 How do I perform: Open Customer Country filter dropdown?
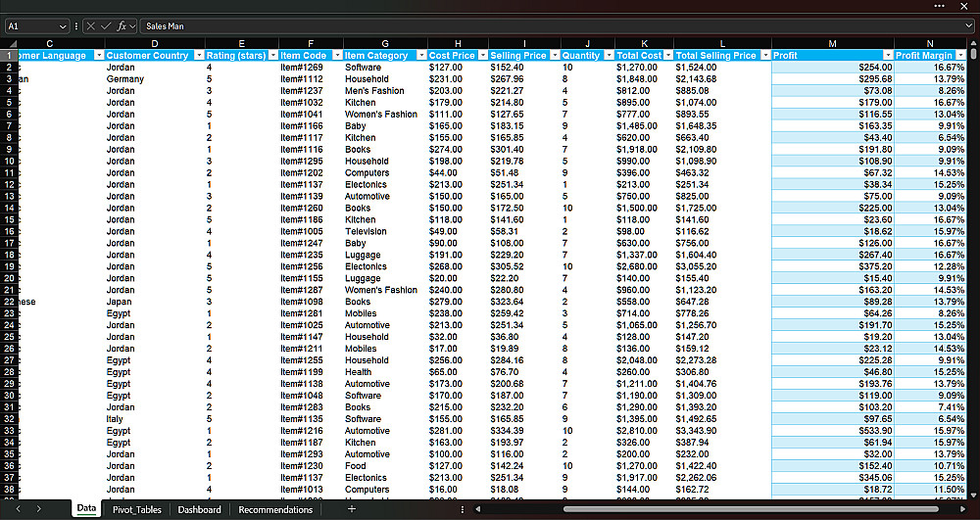(199, 56)
